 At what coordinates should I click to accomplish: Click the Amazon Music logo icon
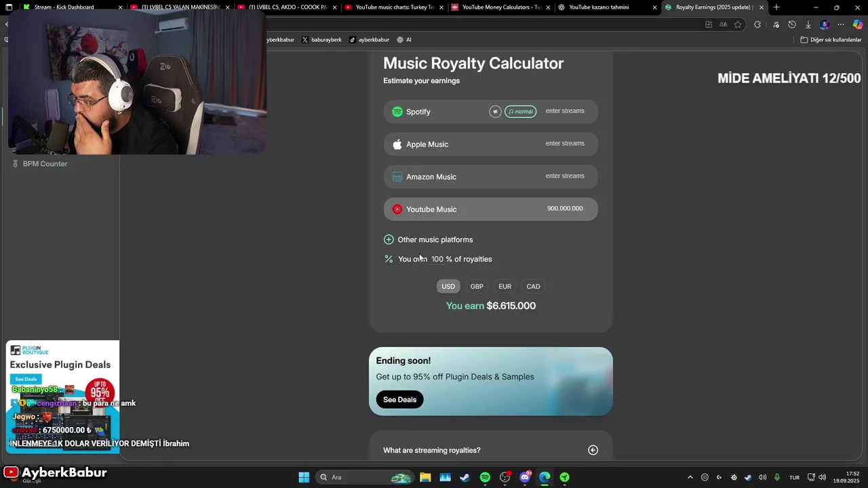pyautogui.click(x=397, y=177)
